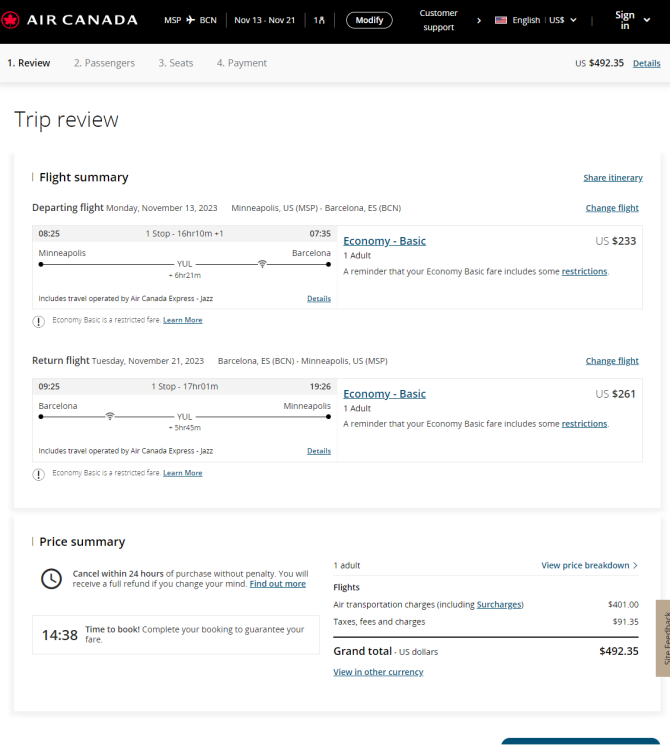Click the MSP to BCN route text

[190, 20]
